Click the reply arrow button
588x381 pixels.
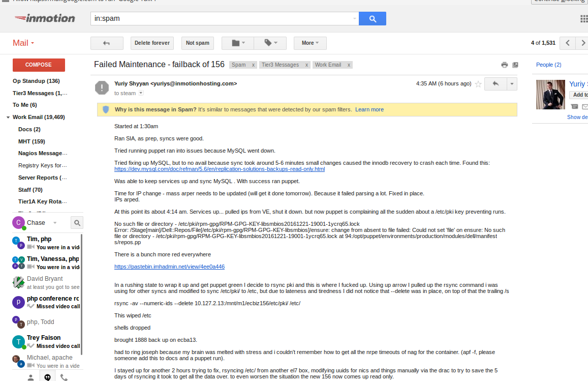tap(496, 84)
